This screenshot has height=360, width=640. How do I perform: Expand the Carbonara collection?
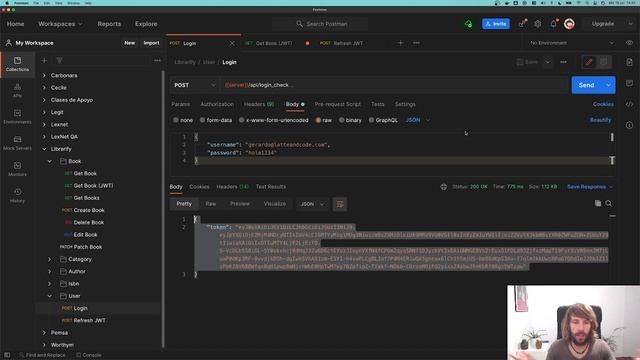(44, 76)
